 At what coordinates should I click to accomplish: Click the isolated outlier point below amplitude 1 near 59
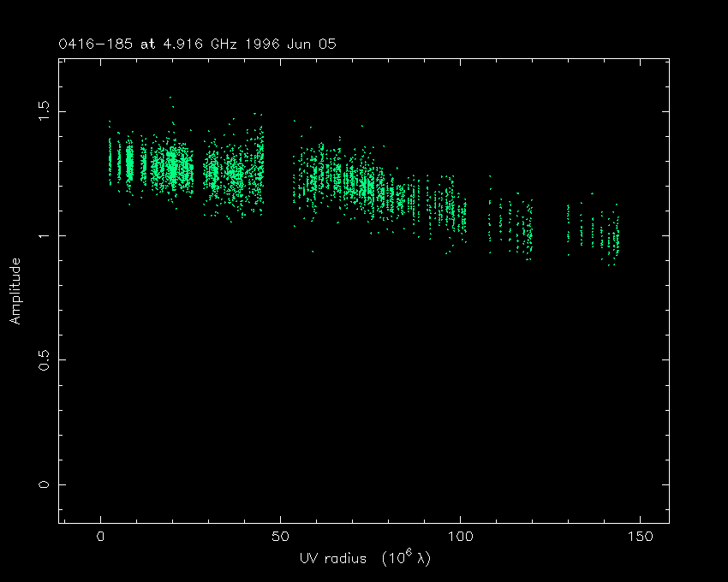tap(313, 252)
